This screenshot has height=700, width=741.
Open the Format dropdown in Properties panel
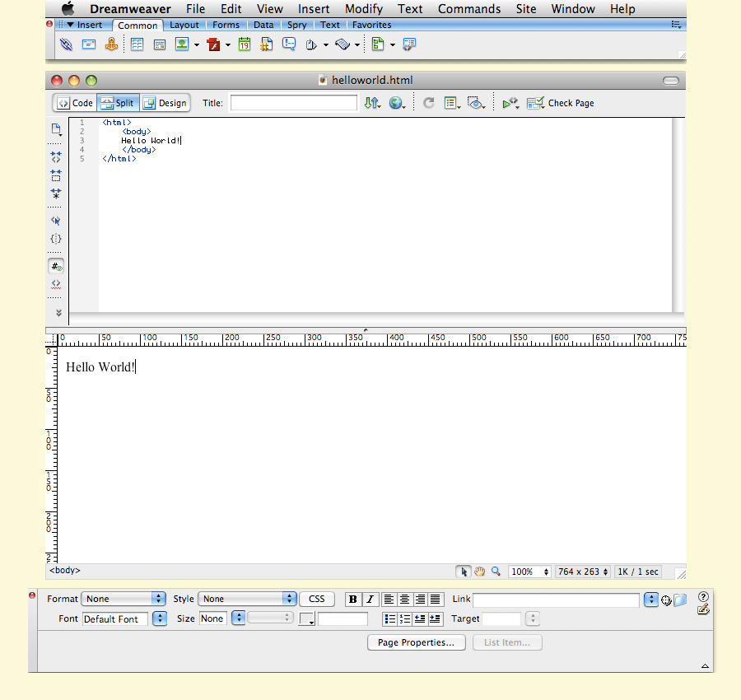pos(123,599)
